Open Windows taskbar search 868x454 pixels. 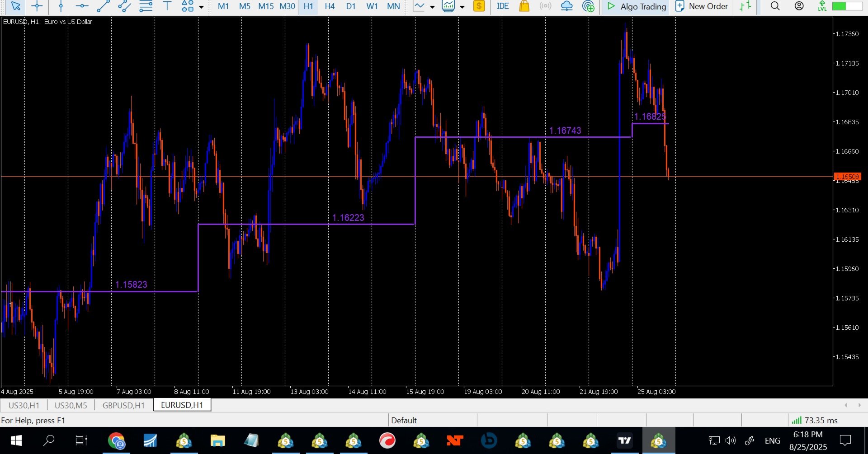tap(49, 440)
